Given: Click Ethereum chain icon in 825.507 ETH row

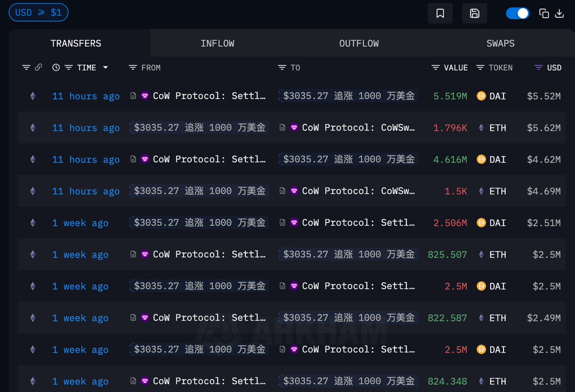Looking at the screenshot, I should 33,255.
